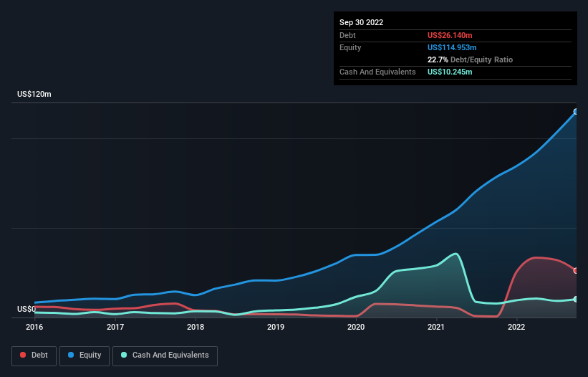Click the US$10.245m cash value

[x=450, y=72]
